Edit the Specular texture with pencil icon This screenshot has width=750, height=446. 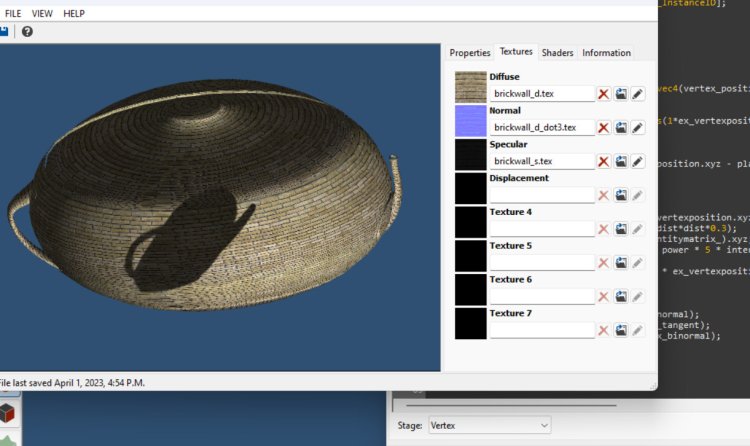coord(638,161)
